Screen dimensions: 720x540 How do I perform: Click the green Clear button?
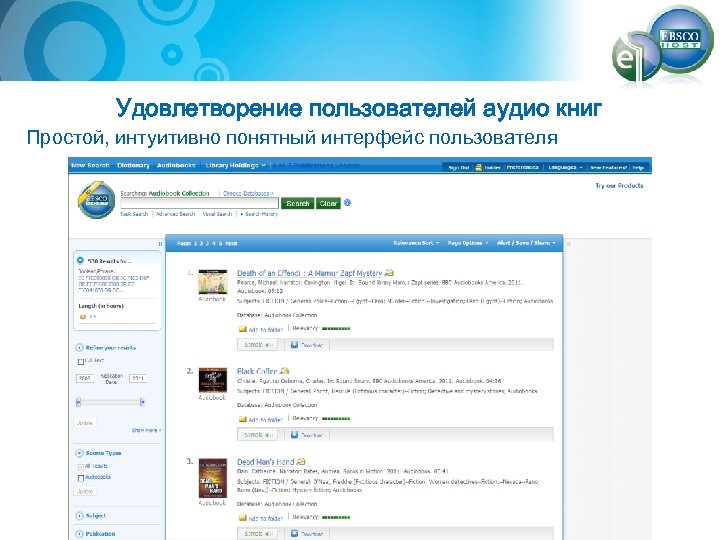tap(328, 203)
